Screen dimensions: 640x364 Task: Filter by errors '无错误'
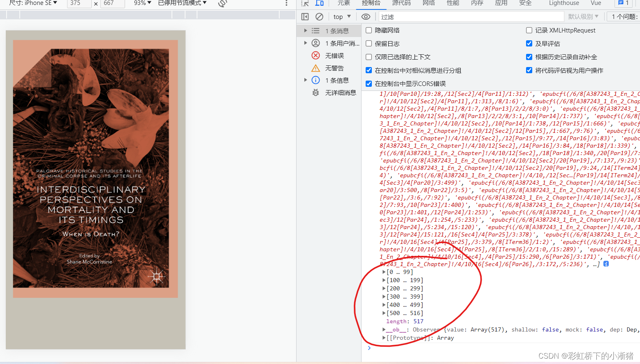(x=329, y=56)
